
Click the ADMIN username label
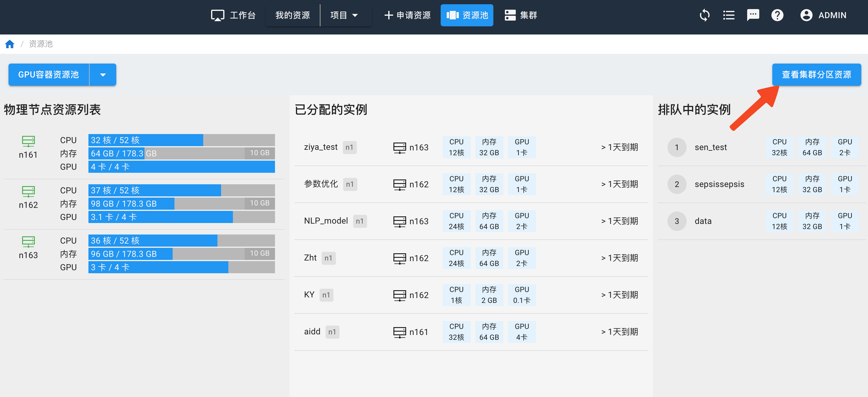point(832,15)
